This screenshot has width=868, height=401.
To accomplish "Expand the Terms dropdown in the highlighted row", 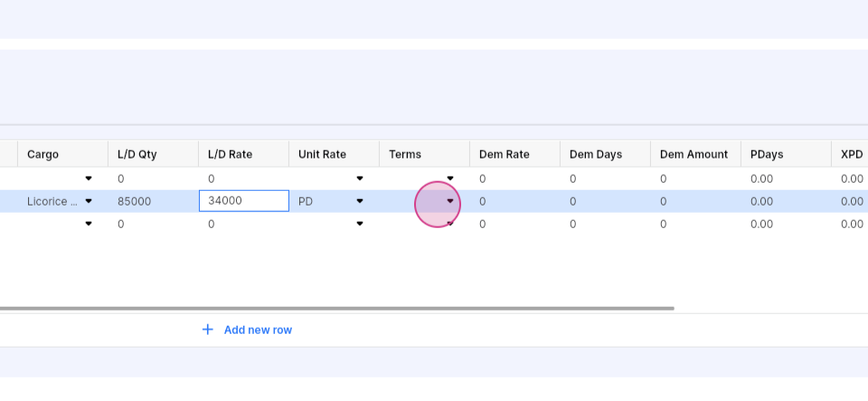I will (x=450, y=201).
